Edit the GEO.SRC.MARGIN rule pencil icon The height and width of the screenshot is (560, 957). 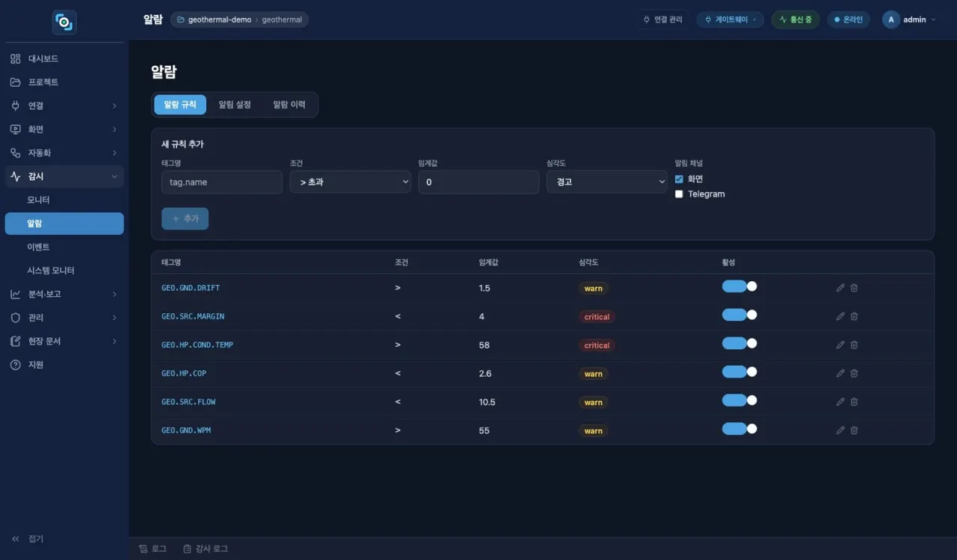pos(840,316)
